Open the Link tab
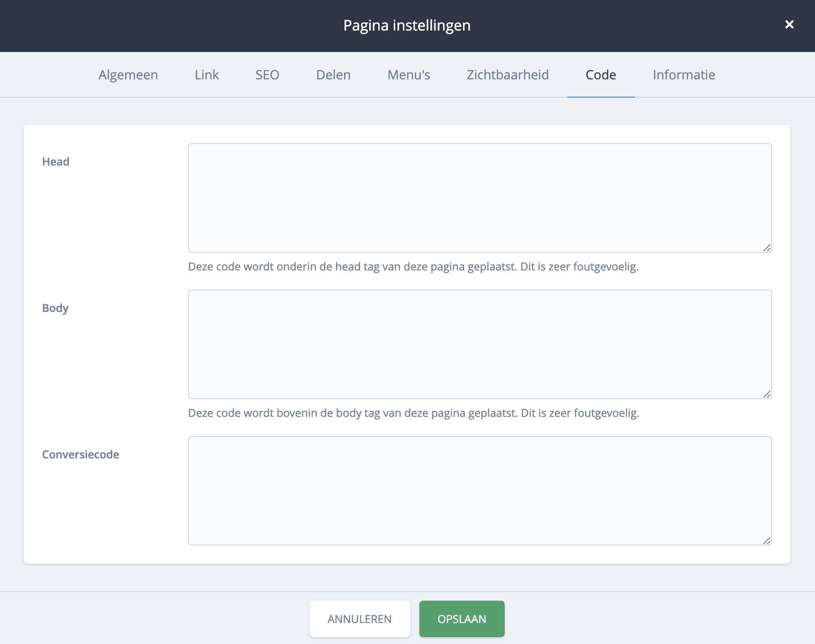Image resolution: width=815 pixels, height=644 pixels. click(x=207, y=75)
